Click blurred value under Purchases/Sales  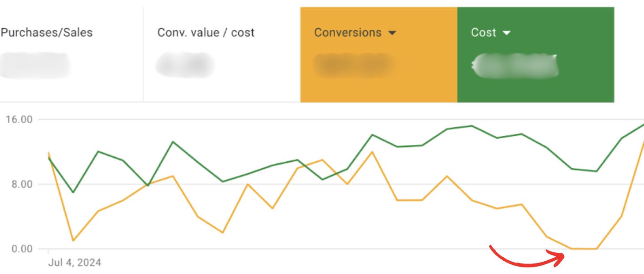click(x=34, y=65)
